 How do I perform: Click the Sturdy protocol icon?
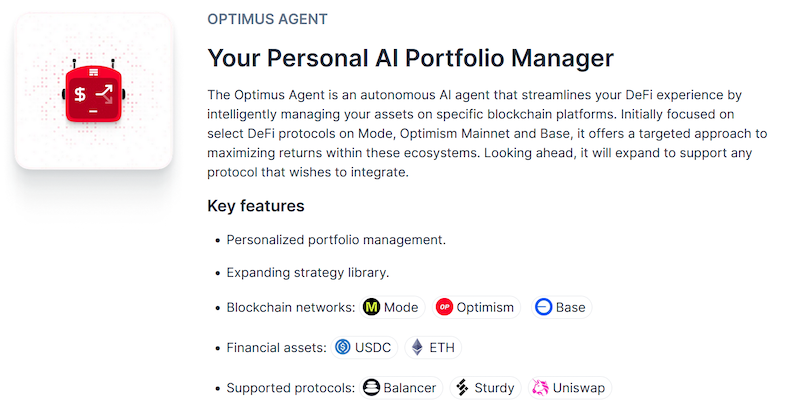tap(462, 387)
